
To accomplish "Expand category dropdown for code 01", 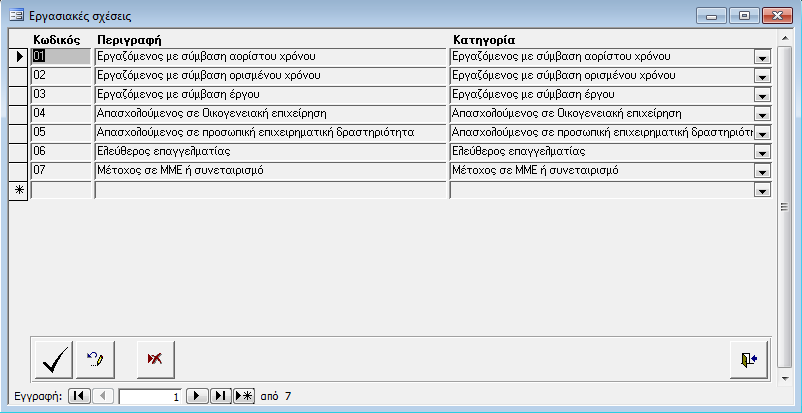I will 761,57.
